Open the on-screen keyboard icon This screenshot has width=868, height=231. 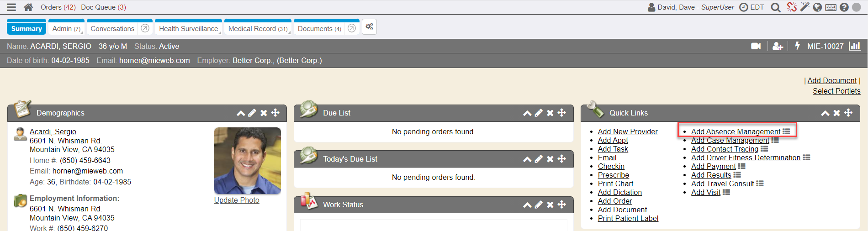831,7
